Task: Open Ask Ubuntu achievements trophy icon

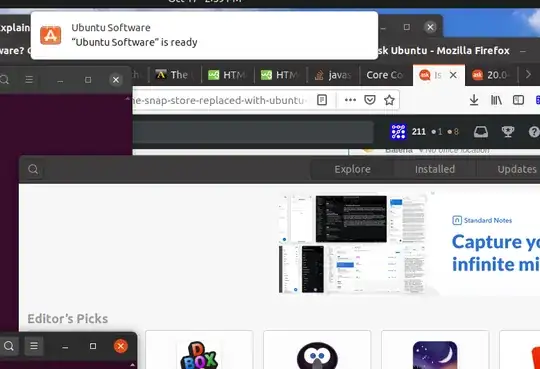Action: click(508, 132)
